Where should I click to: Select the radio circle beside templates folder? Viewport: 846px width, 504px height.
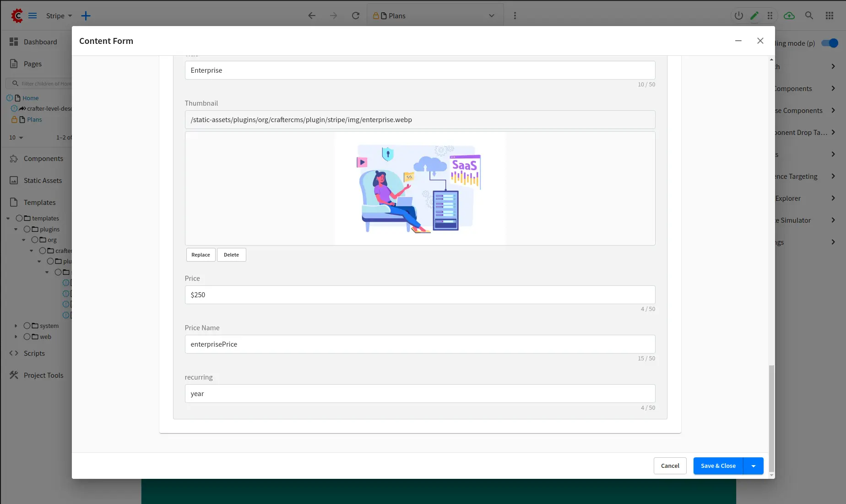pyautogui.click(x=19, y=218)
